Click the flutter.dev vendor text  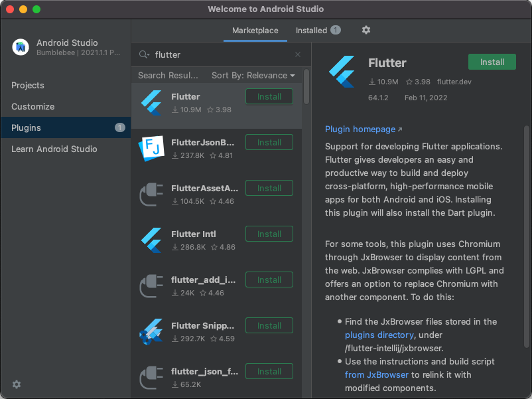tap(454, 82)
